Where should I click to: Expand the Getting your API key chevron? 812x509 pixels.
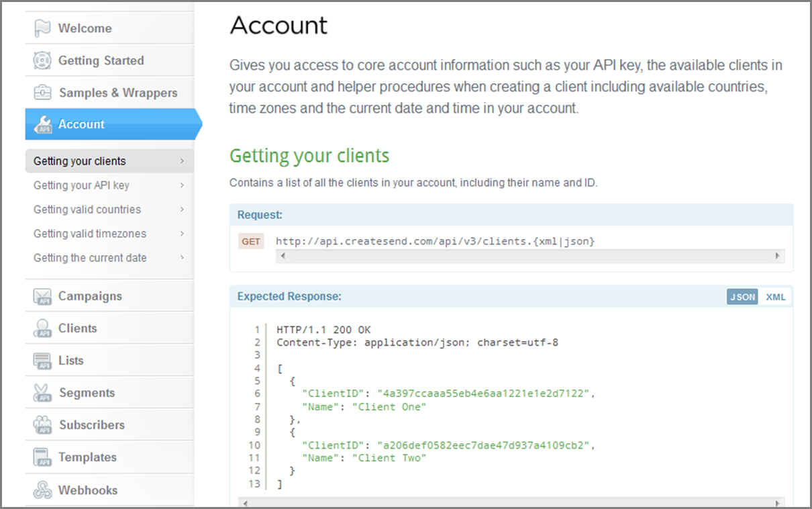182,185
